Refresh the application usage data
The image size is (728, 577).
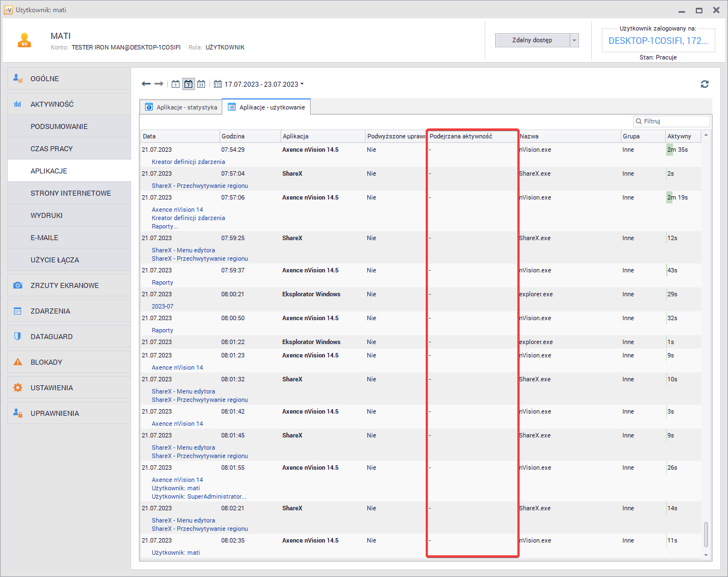705,84
